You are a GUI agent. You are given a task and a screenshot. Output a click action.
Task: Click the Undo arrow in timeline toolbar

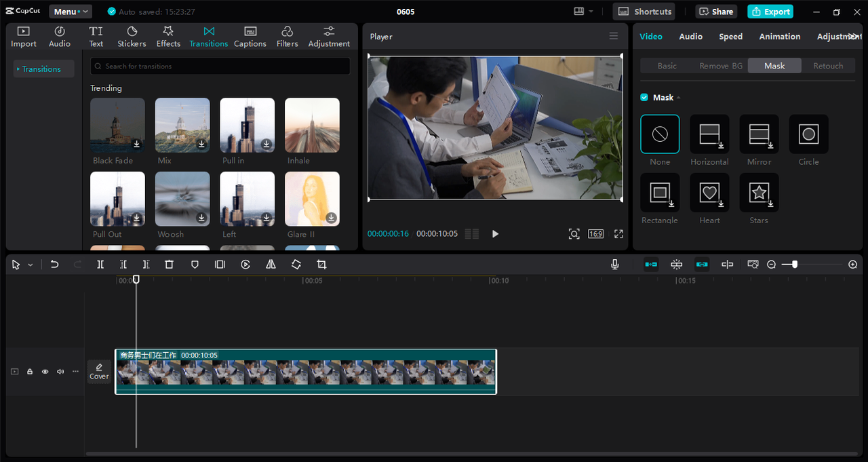coord(55,265)
